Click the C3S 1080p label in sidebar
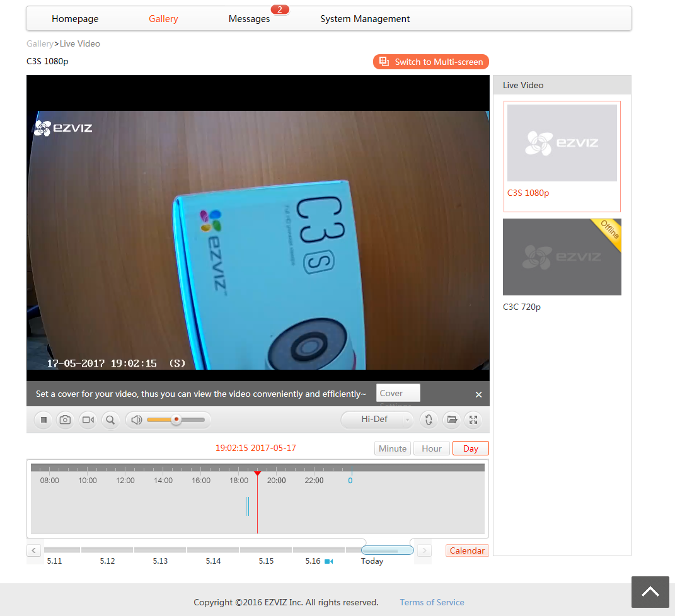675x616 pixels. tap(528, 193)
